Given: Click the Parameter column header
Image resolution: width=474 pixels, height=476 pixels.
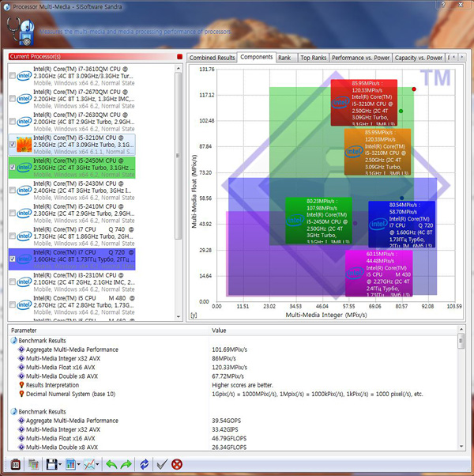Looking at the screenshot, I should point(108,331).
